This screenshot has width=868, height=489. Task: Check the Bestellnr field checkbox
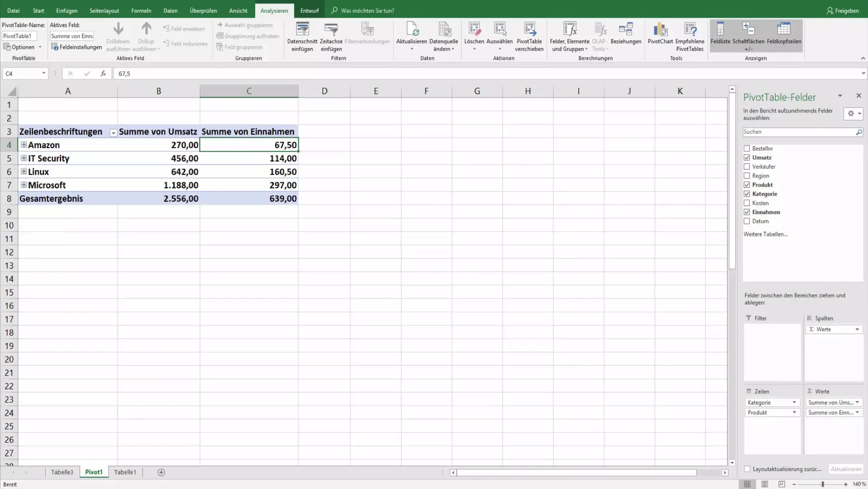point(747,149)
